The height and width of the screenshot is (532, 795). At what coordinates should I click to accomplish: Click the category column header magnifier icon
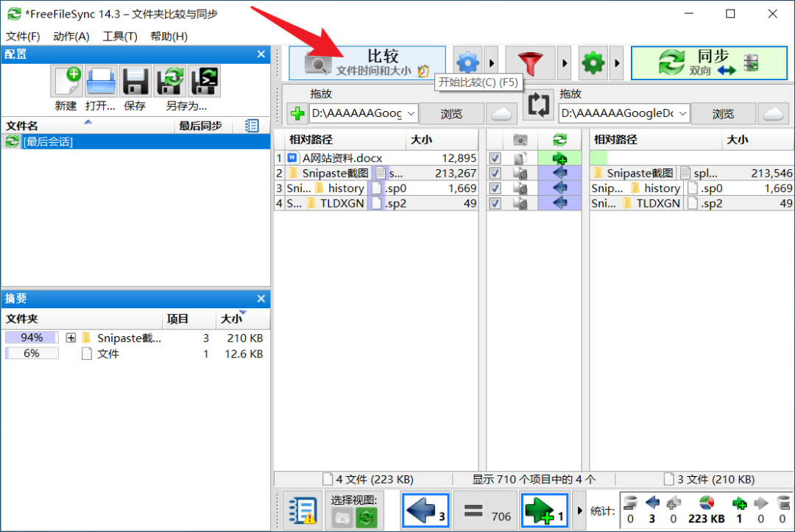pos(520,139)
